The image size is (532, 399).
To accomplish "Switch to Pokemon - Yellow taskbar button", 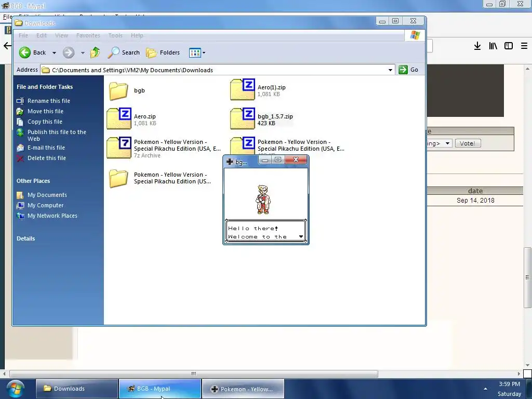I will coord(243,389).
